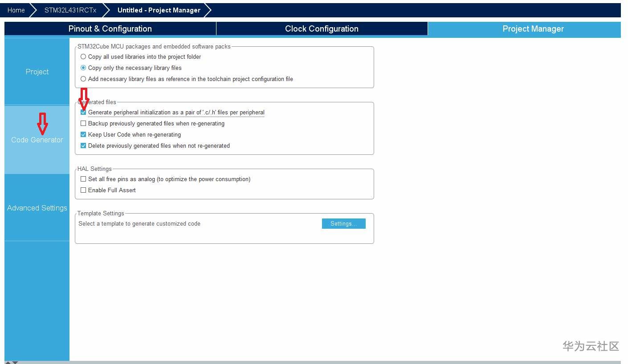Open the Project Manager tab

(x=533, y=28)
